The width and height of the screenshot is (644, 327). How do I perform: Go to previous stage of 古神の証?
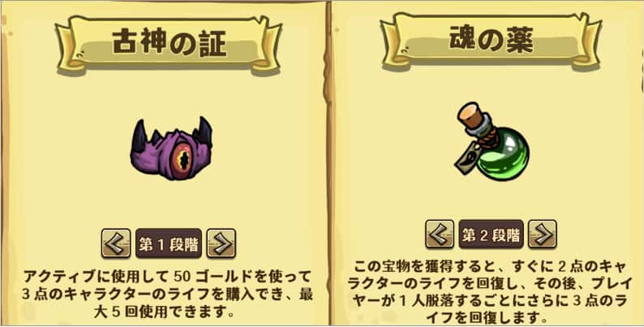[116, 243]
